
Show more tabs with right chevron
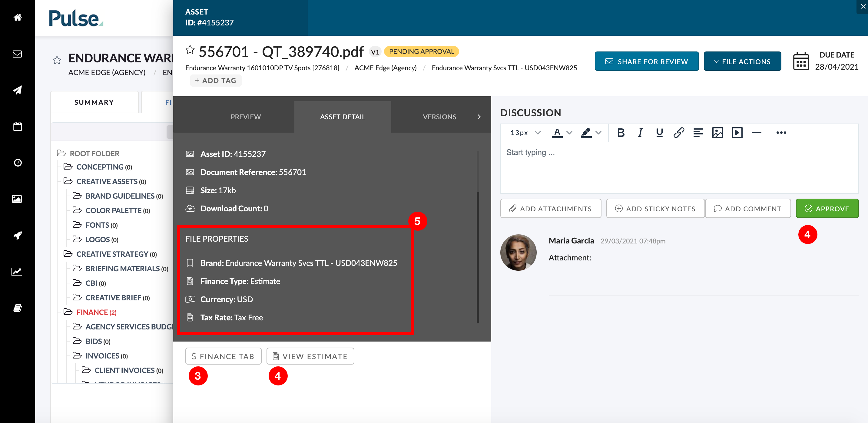[x=479, y=117]
